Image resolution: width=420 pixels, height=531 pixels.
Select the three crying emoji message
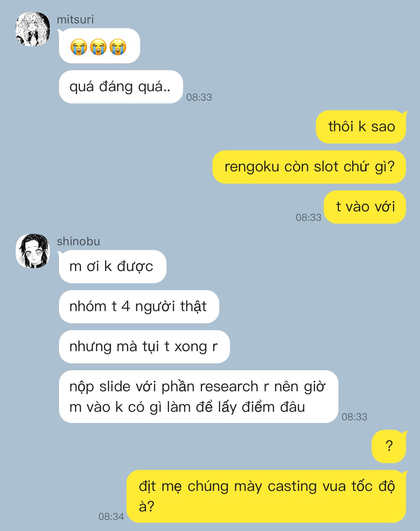click(x=99, y=46)
